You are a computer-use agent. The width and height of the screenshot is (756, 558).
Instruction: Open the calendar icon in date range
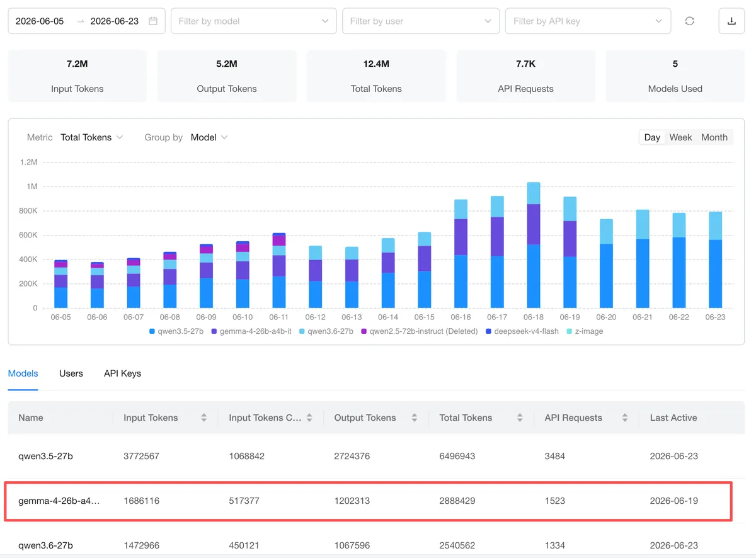click(x=153, y=21)
